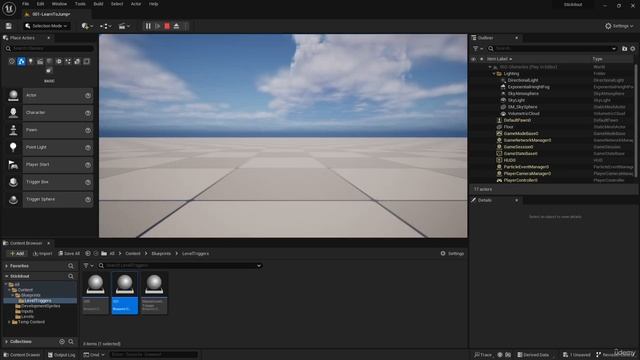
Task: Click the Outliner search field
Action: [552, 49]
